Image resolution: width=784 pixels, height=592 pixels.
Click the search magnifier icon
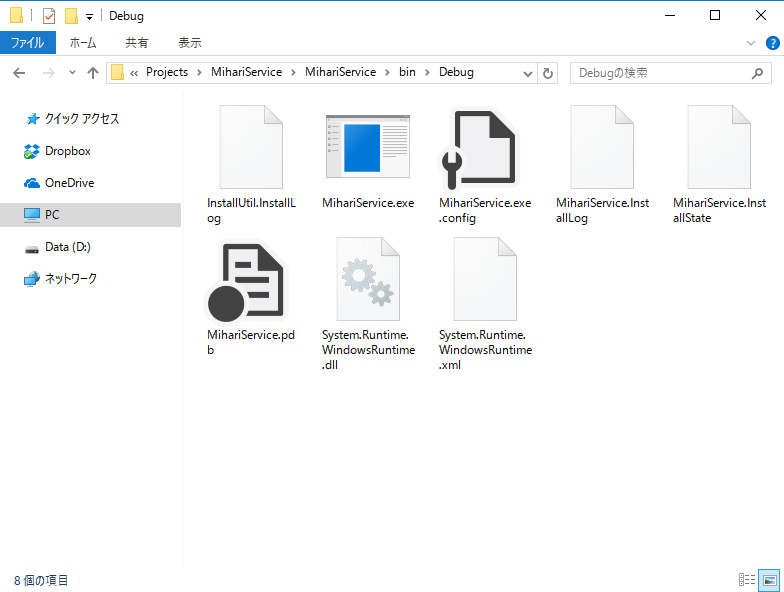pos(758,74)
